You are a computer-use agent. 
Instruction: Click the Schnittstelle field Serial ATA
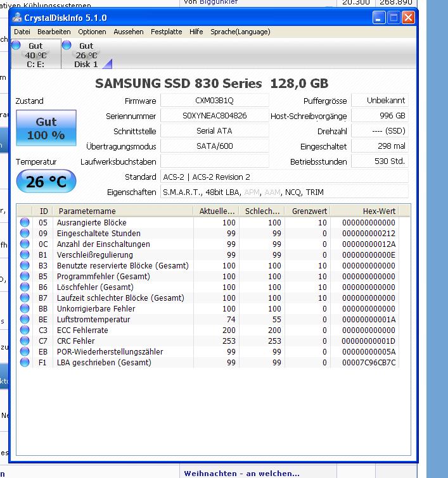point(215,131)
